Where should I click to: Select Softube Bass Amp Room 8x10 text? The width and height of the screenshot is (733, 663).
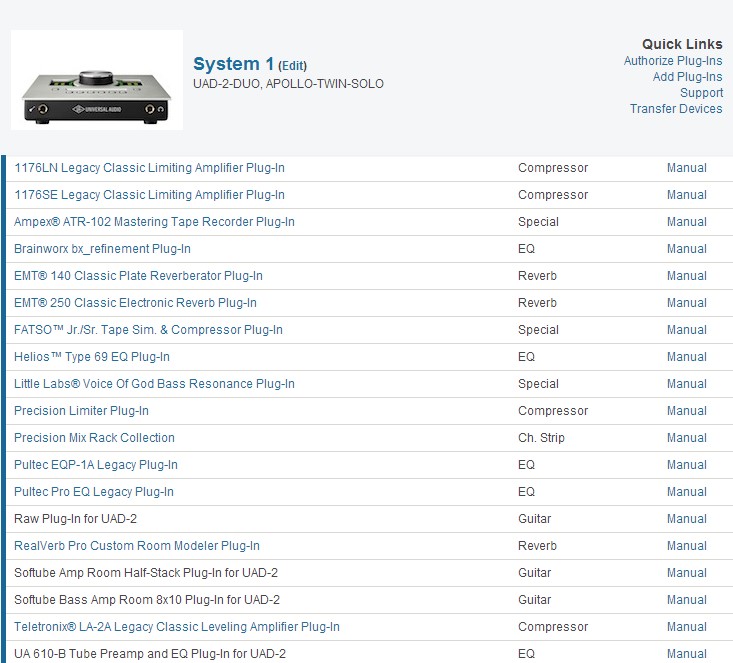tap(147, 600)
